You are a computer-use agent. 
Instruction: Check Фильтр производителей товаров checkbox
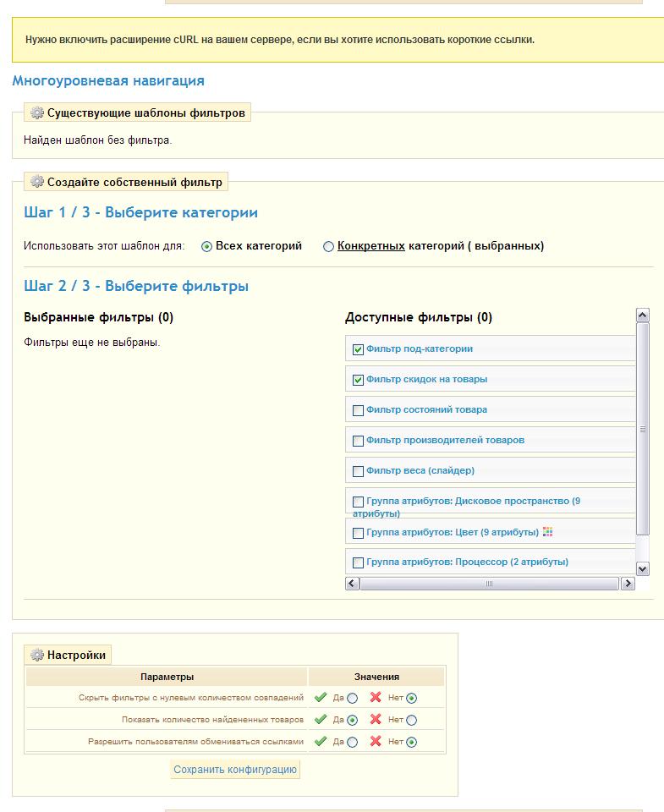point(358,441)
